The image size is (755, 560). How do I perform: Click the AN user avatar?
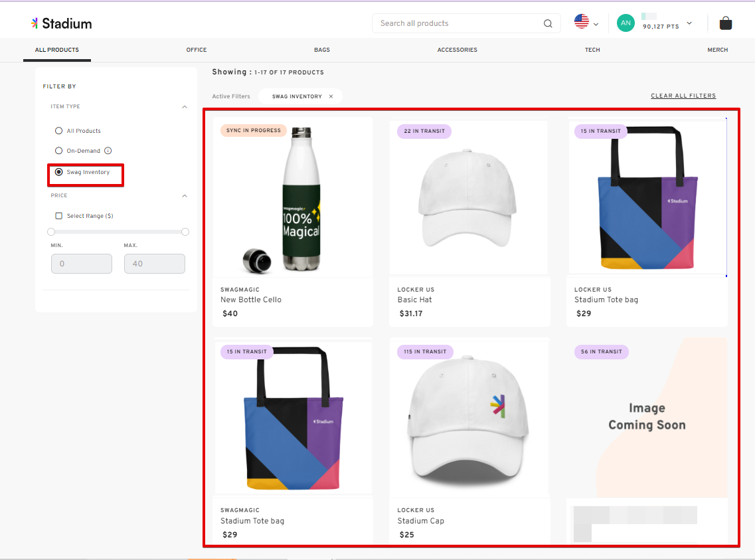[x=626, y=23]
